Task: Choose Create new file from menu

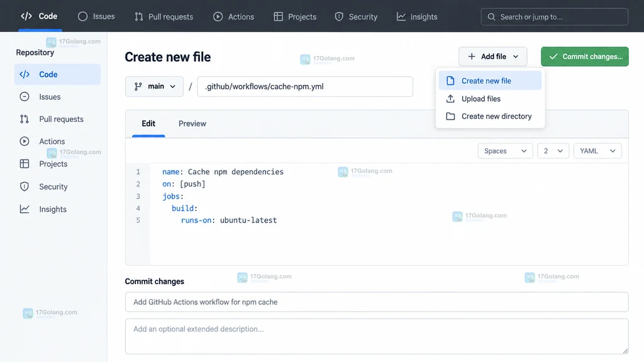Action: click(490, 81)
